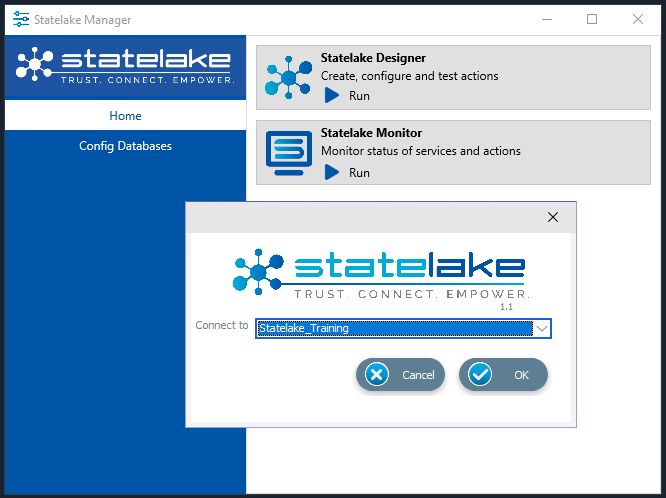The height and width of the screenshot is (498, 666).
Task: Maximize the Statelake Manager window
Action: (592, 19)
